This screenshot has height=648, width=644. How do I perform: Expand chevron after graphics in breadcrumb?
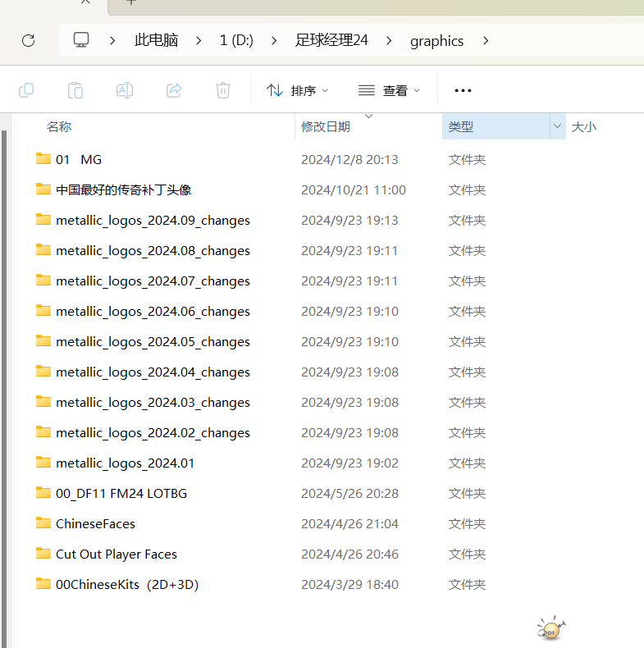coord(486,40)
